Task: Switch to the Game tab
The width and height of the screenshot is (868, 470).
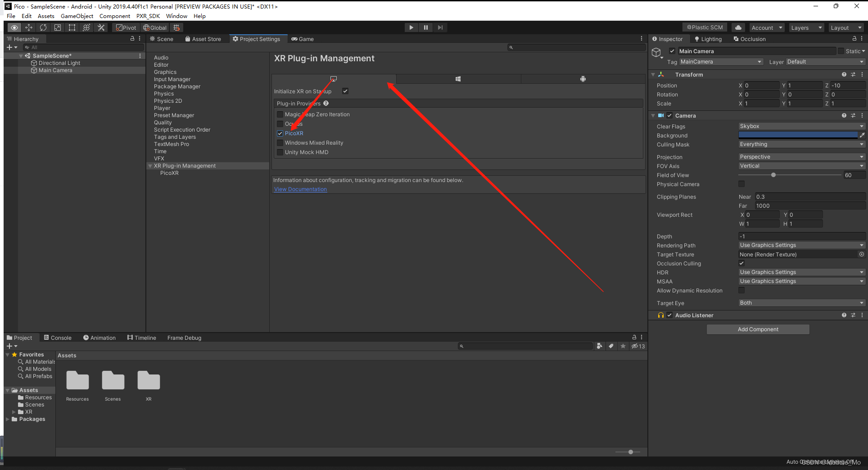Action: click(303, 39)
